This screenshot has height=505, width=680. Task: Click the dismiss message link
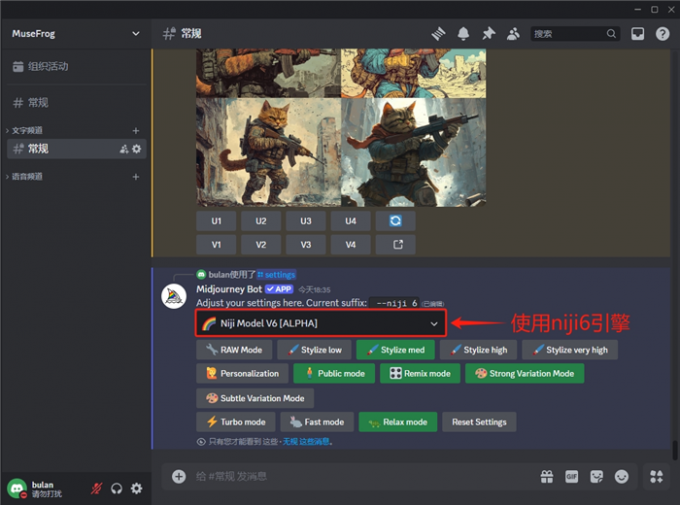(306, 442)
